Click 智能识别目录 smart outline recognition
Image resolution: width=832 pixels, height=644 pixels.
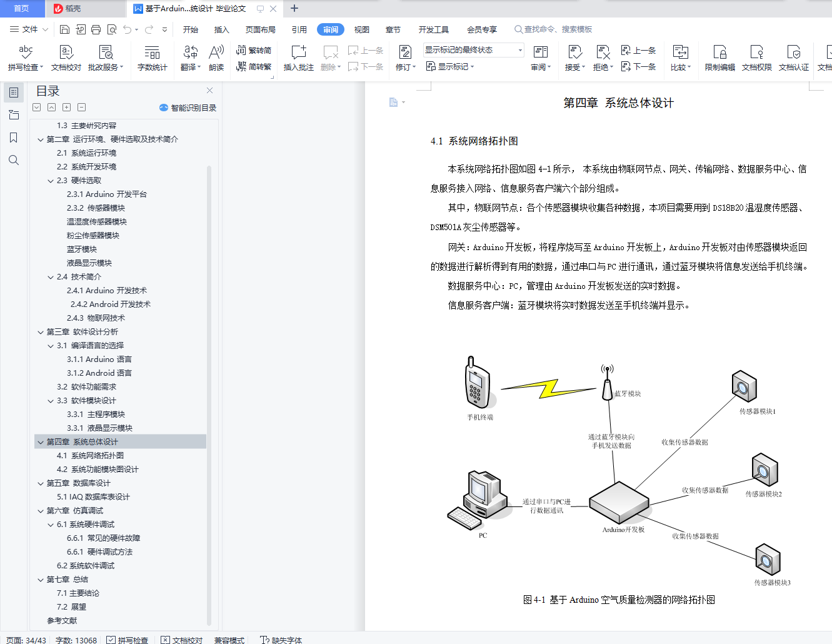click(188, 108)
